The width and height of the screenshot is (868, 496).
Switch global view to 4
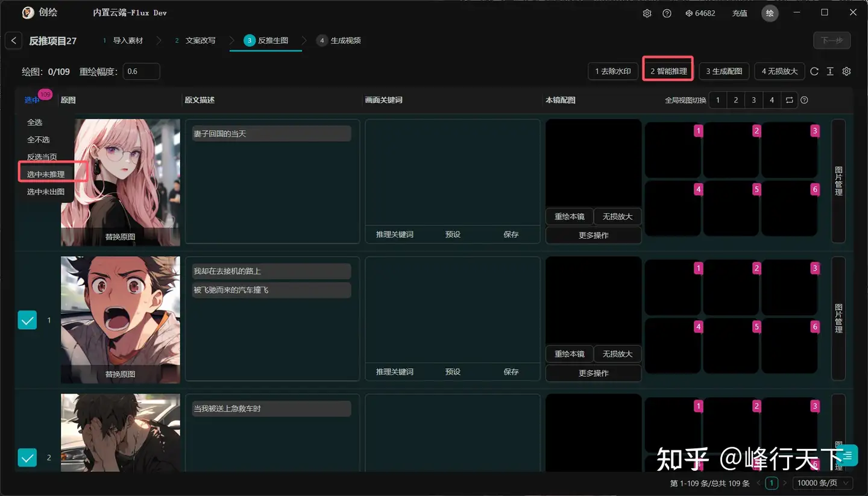[x=772, y=100]
